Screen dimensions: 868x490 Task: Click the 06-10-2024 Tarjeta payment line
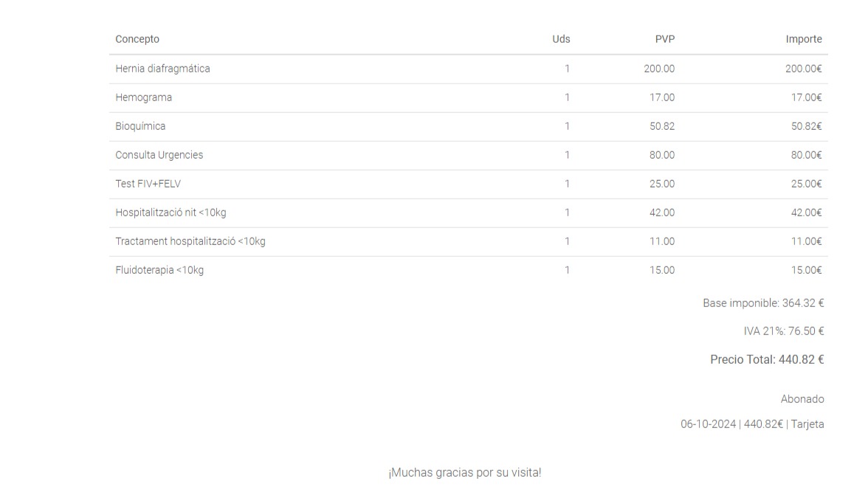[x=752, y=424]
